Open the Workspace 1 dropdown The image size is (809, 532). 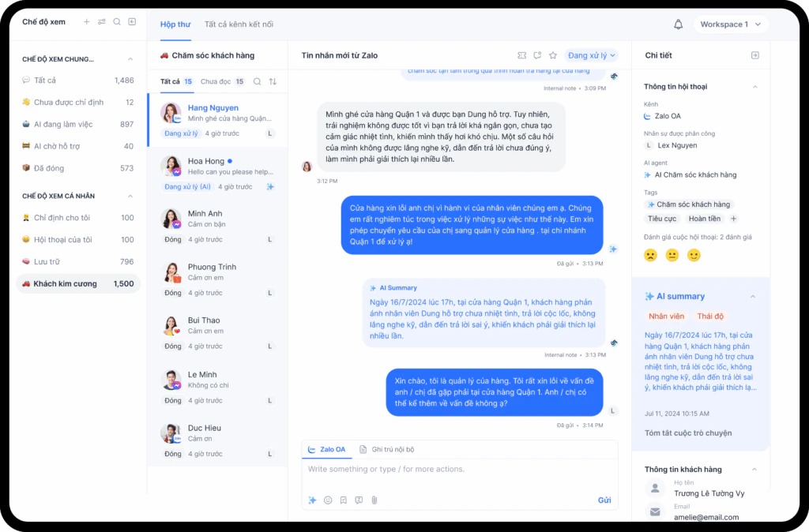point(731,24)
